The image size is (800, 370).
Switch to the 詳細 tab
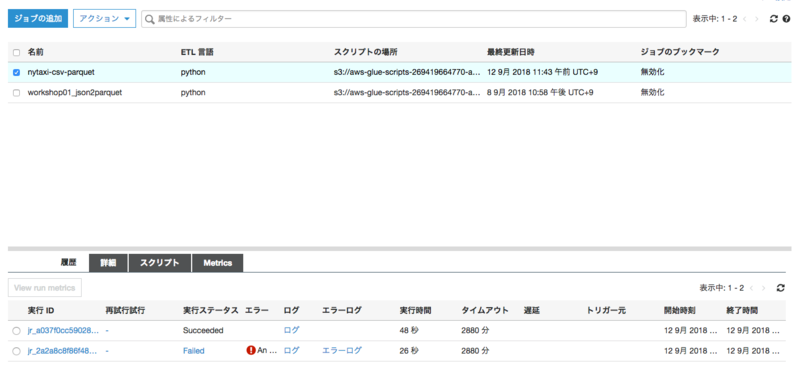click(x=108, y=263)
